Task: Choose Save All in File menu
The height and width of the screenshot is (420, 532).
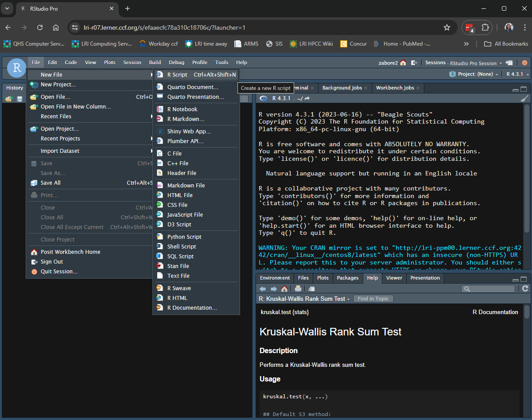Action: 89,183
